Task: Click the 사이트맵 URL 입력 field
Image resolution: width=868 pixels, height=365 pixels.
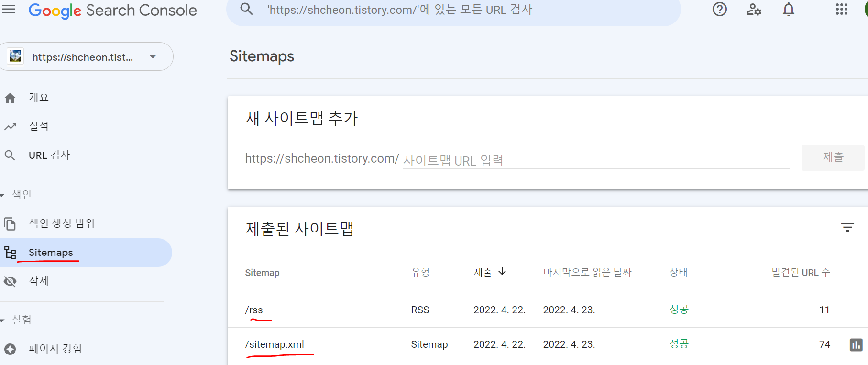Action: [x=596, y=160]
